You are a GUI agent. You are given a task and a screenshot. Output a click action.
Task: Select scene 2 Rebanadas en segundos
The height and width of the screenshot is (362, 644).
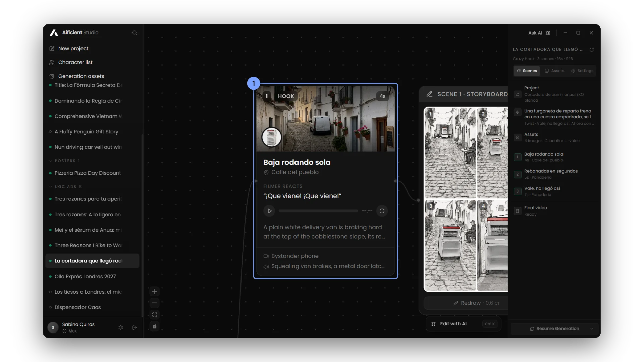(x=554, y=174)
